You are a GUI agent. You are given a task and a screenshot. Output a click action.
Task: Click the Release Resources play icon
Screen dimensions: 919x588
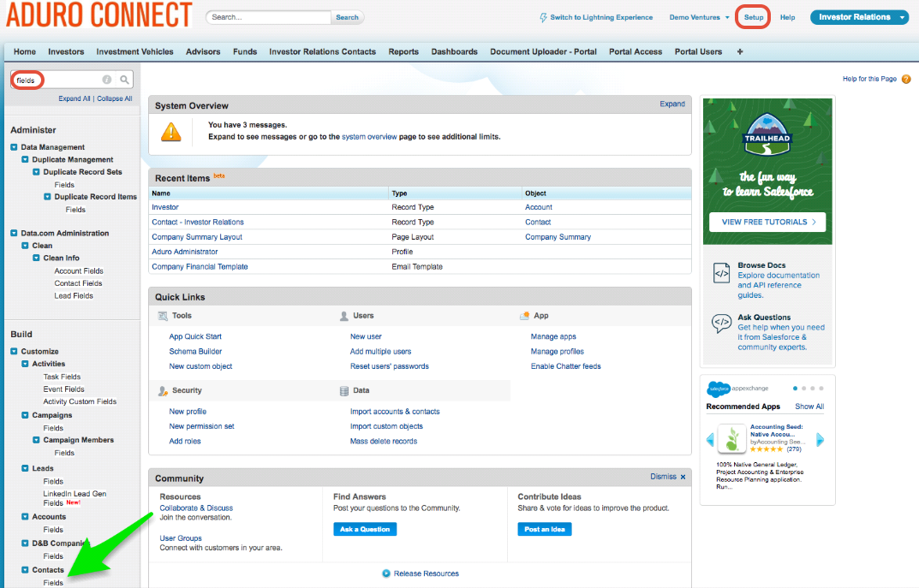point(386,573)
